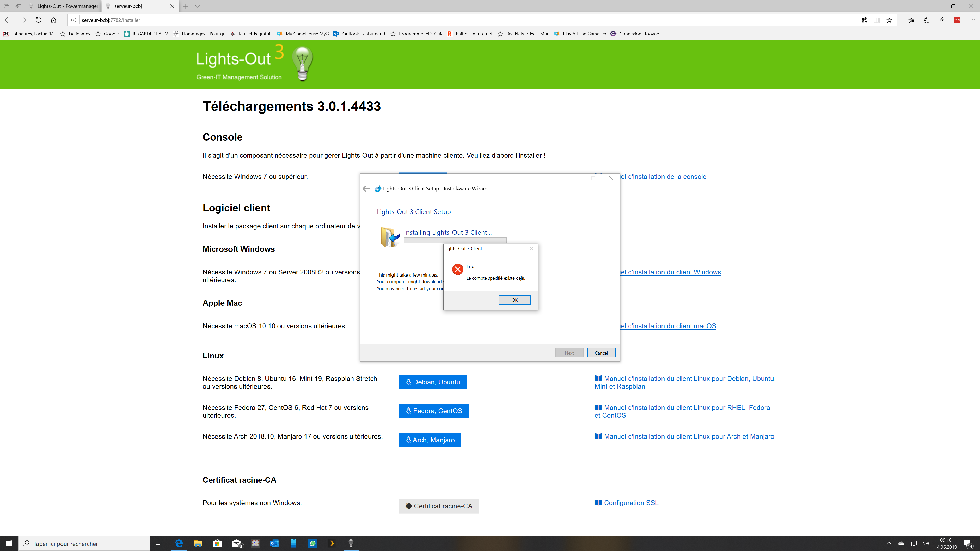Open console installation manual link
The width and height of the screenshot is (980, 551).
664,177
